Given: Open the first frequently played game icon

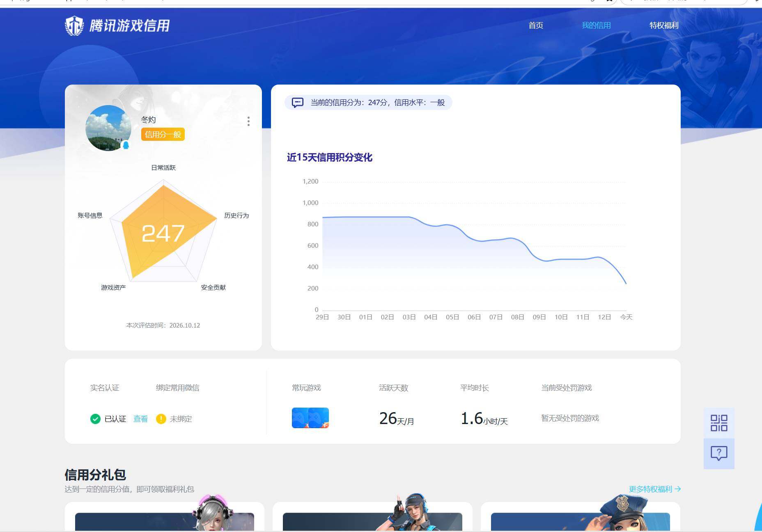Looking at the screenshot, I should [x=300, y=418].
